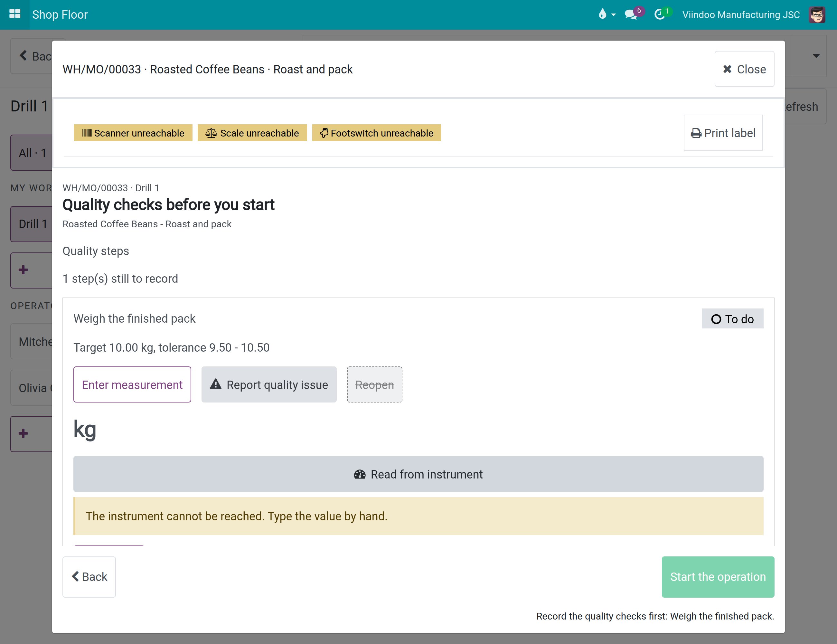This screenshot has height=644, width=837.
Task: Click the droplet debug icon in navbar
Action: [x=607, y=14]
